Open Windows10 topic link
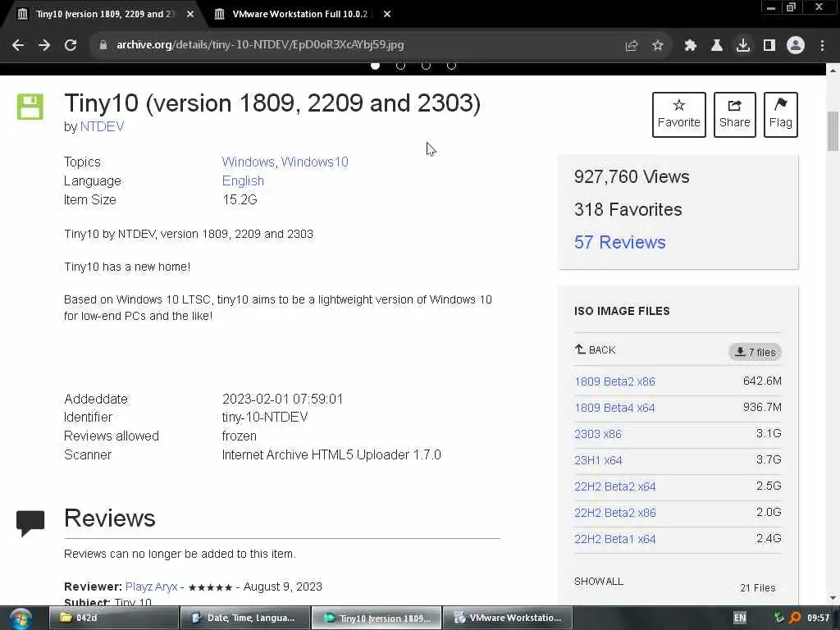Screen dimensions: 840x630 click(x=314, y=162)
